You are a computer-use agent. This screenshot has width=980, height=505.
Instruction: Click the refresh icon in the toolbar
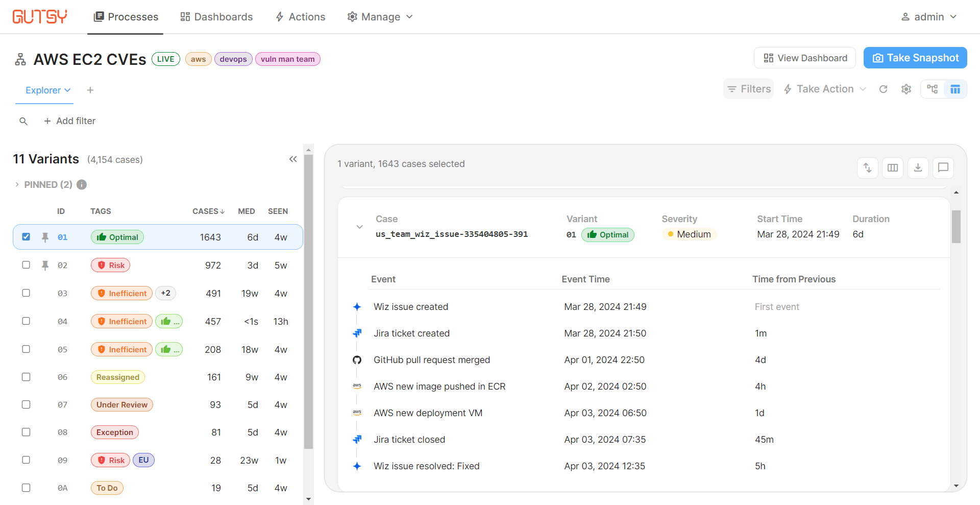click(883, 89)
